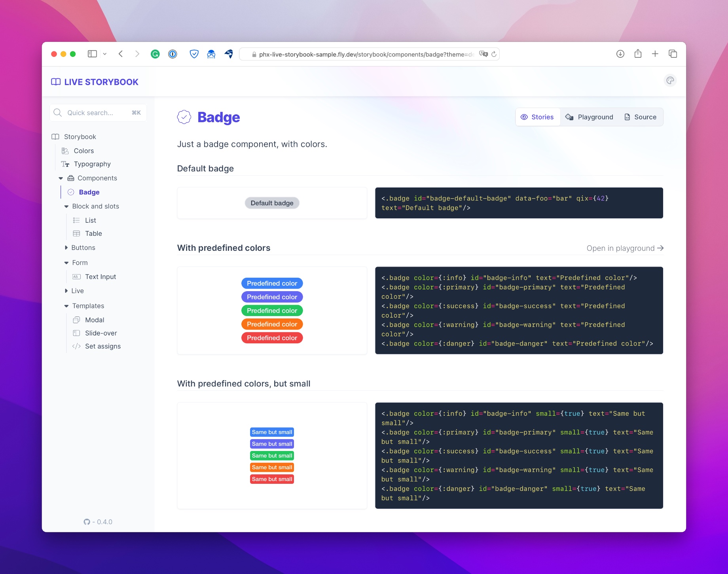Image resolution: width=728 pixels, height=574 pixels.
Task: Switch to the Playground tab
Action: [x=589, y=117]
